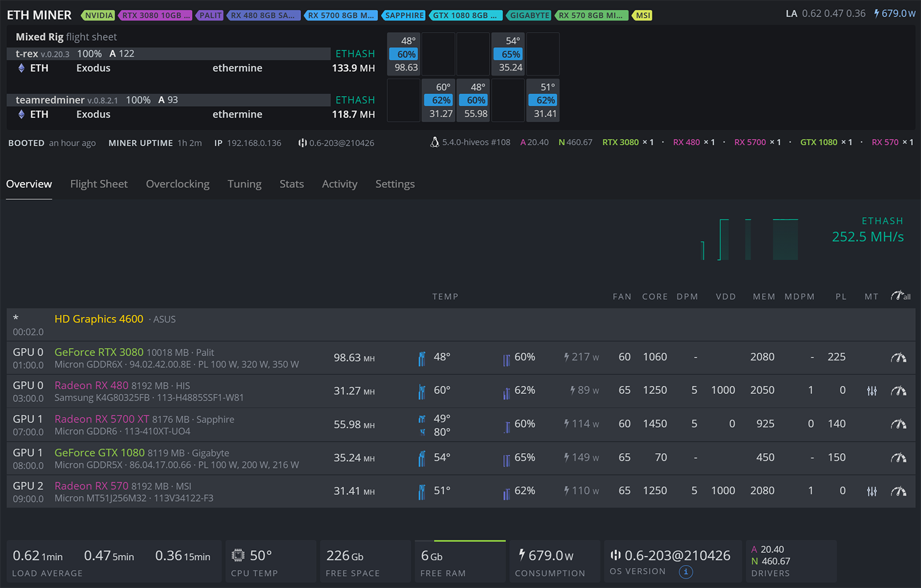Open the tuning sliders icon for Radeon RX 480
Viewport: 921px width, 588px height.
pyautogui.click(x=872, y=391)
